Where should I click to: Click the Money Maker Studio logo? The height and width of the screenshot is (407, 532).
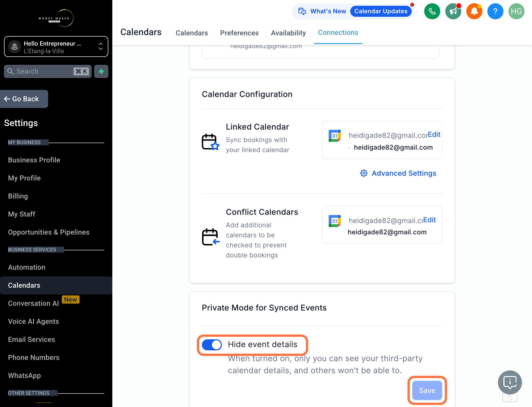[56, 18]
